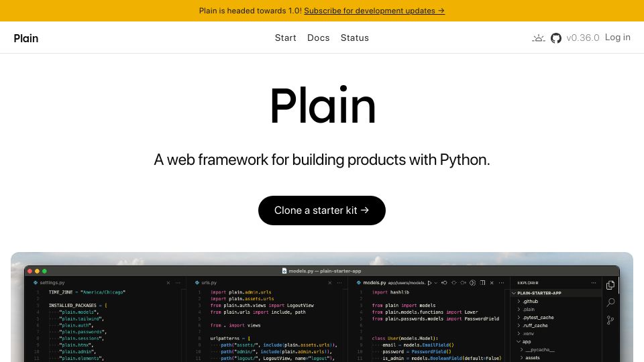
Task: Click the urlpatterns line in urls.py
Action: click(230, 338)
